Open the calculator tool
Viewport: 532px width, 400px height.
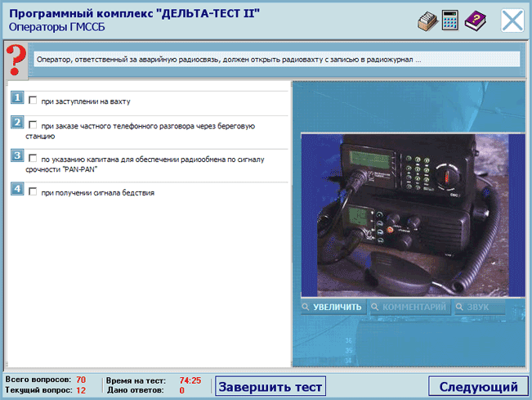coord(449,21)
